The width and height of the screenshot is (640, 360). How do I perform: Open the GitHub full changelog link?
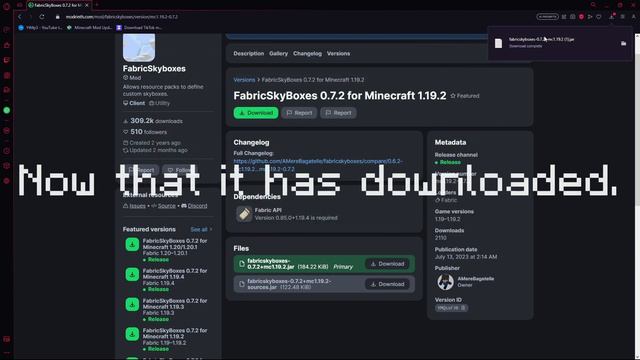coord(318,165)
